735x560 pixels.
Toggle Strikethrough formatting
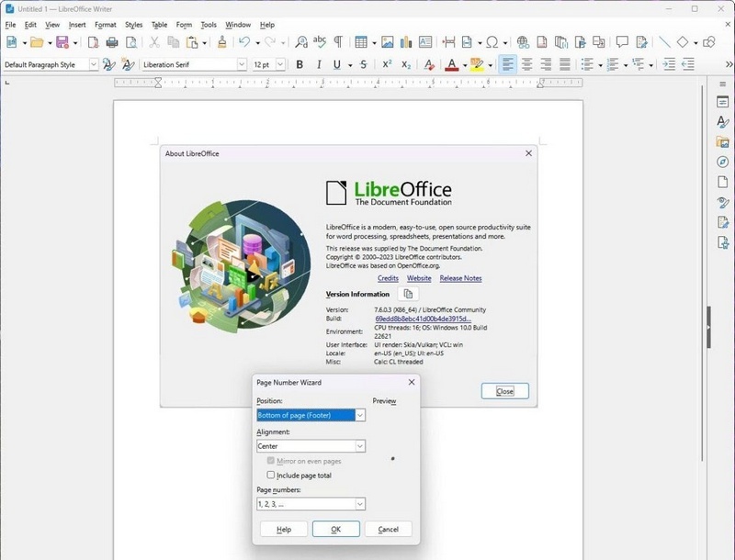[x=363, y=64]
